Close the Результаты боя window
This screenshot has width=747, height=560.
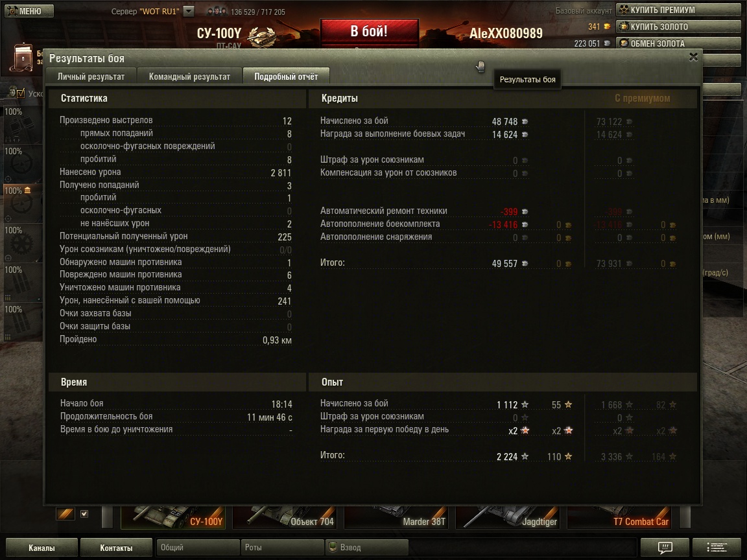point(693,57)
